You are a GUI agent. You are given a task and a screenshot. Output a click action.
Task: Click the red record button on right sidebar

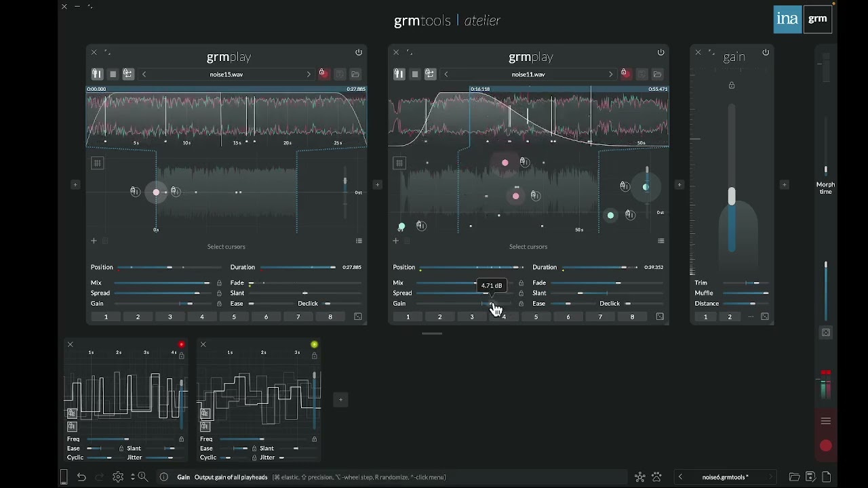click(x=826, y=446)
